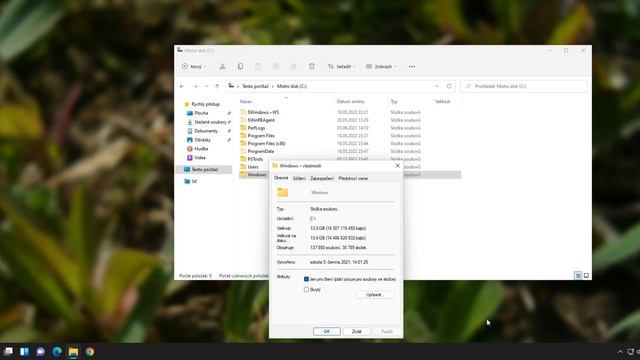640x360 pixels.
Task: Click the Delete trash icon in Explorer toolbar
Action: click(311, 67)
